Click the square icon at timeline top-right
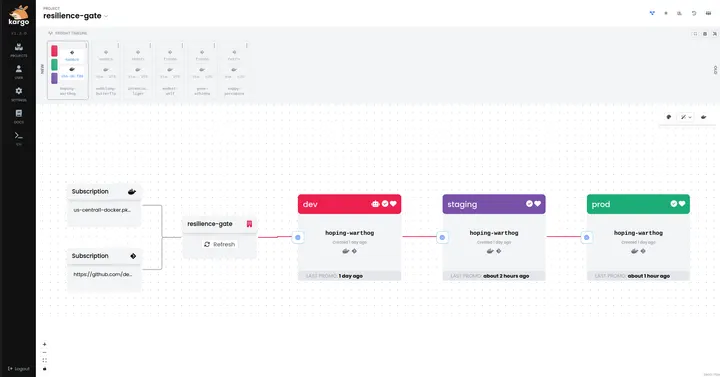The width and height of the screenshot is (720, 377). point(695,34)
